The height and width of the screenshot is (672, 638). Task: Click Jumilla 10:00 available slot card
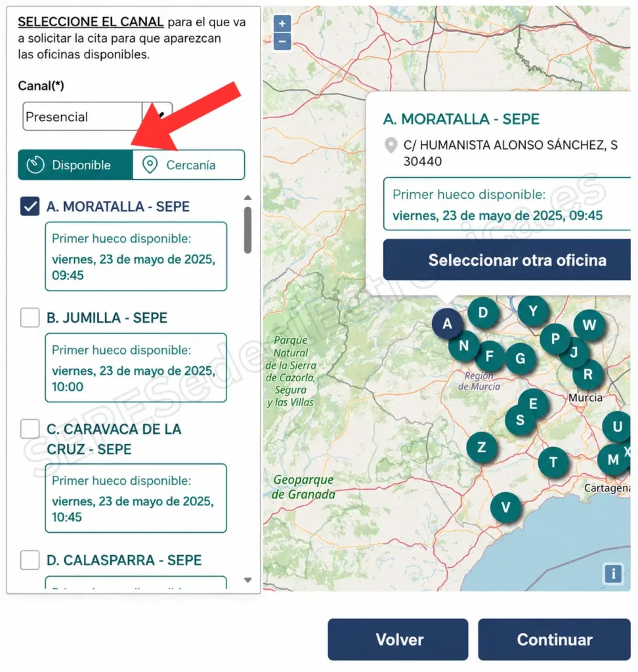coord(136,367)
